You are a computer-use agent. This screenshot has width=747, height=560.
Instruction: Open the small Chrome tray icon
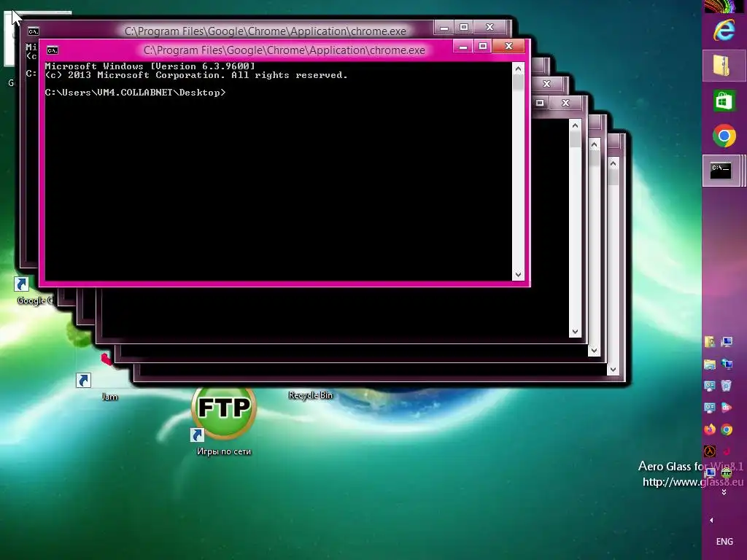(727, 429)
